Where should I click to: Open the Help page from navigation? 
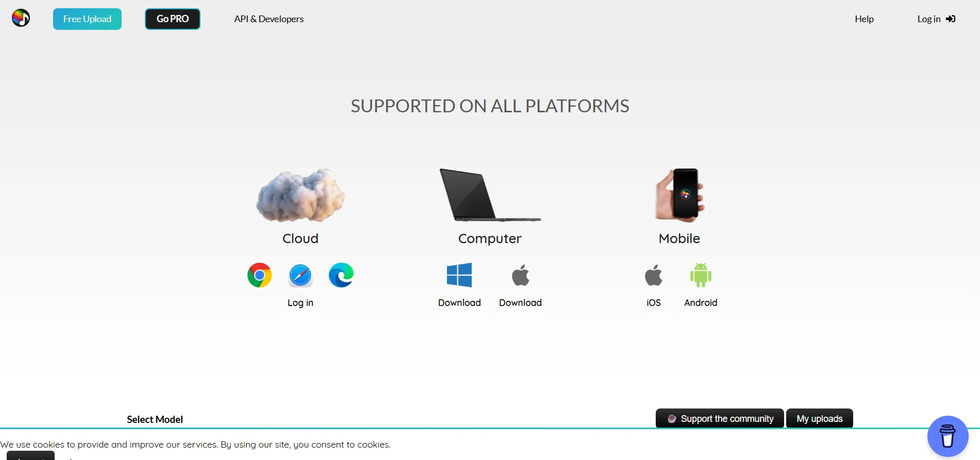864,19
